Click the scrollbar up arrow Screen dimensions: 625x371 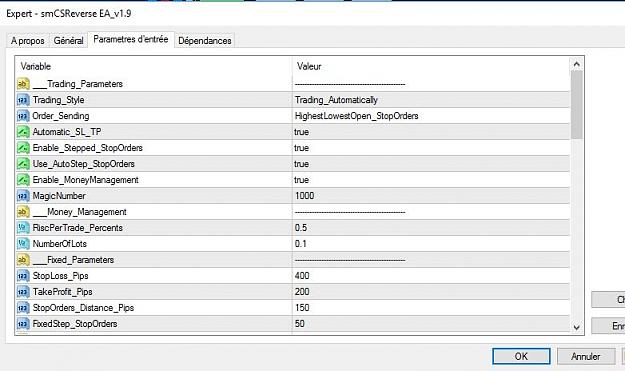(x=576, y=64)
